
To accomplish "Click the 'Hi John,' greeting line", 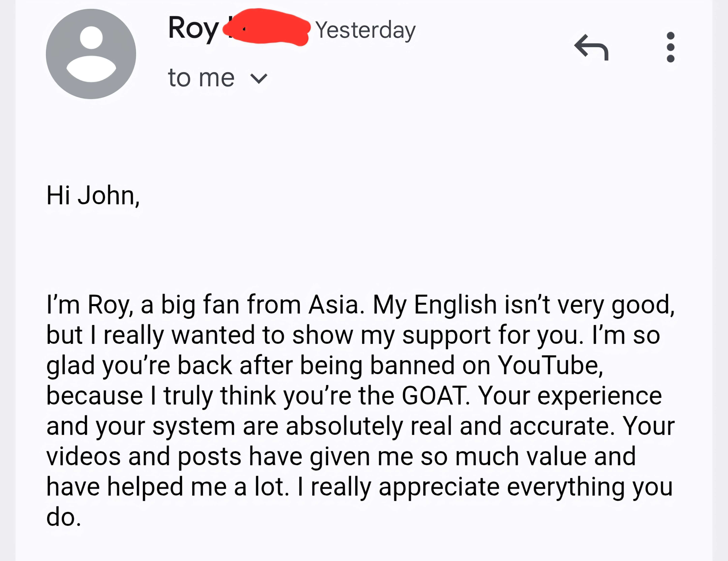I will [93, 196].
